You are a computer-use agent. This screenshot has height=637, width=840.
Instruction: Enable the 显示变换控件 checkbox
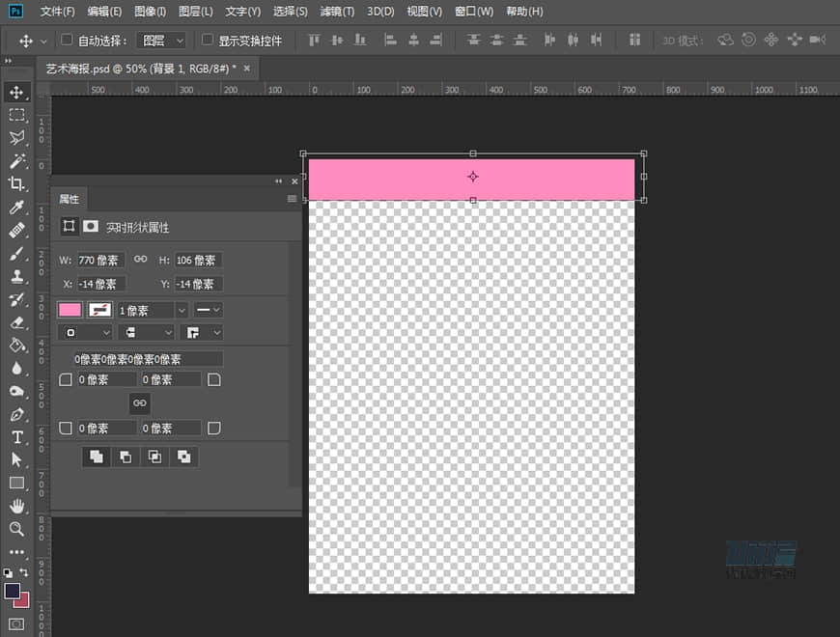207,39
